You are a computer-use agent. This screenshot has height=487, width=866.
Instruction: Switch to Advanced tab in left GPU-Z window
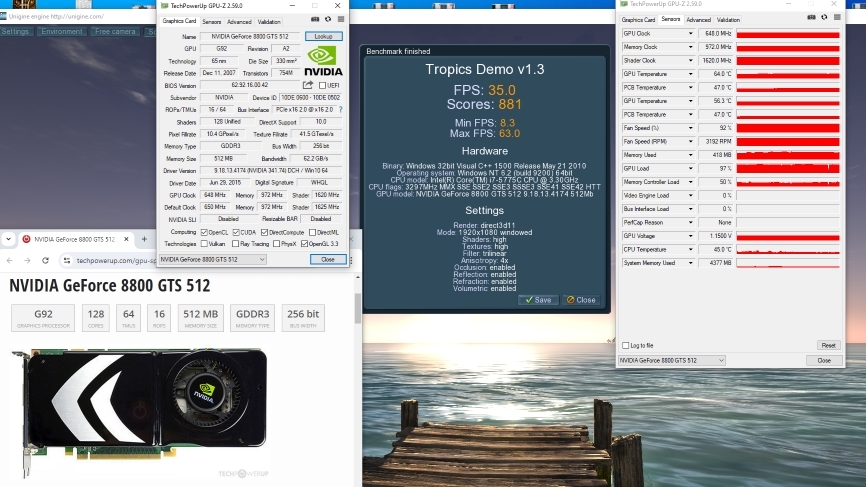tap(239, 22)
